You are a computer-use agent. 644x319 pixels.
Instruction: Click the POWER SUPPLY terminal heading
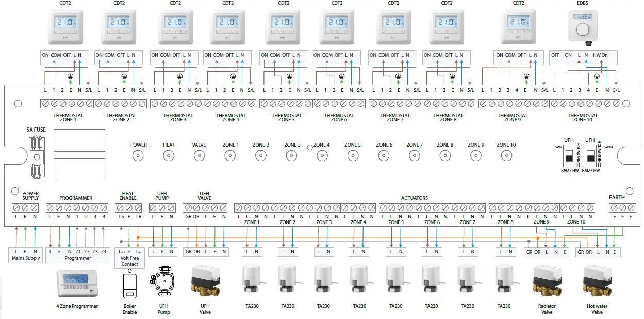pos(30,196)
